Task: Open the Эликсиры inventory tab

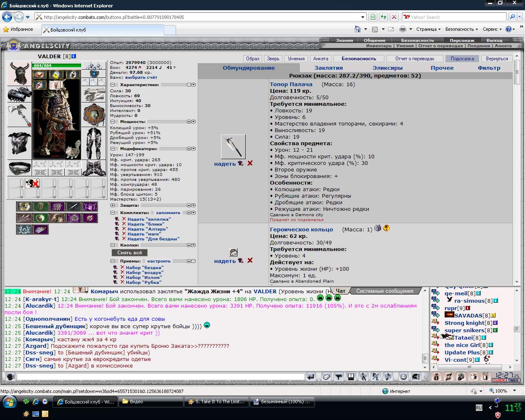Action: (388, 68)
